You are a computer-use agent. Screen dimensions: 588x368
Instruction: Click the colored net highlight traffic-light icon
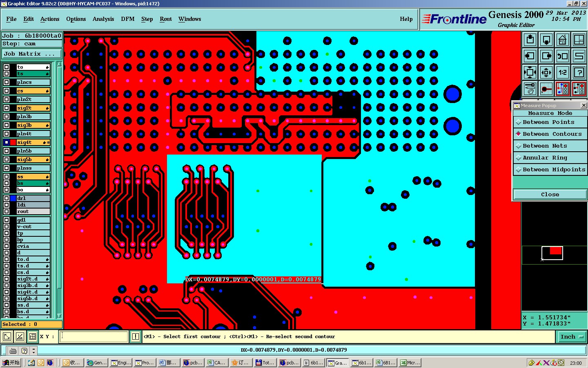pyautogui.click(x=563, y=89)
